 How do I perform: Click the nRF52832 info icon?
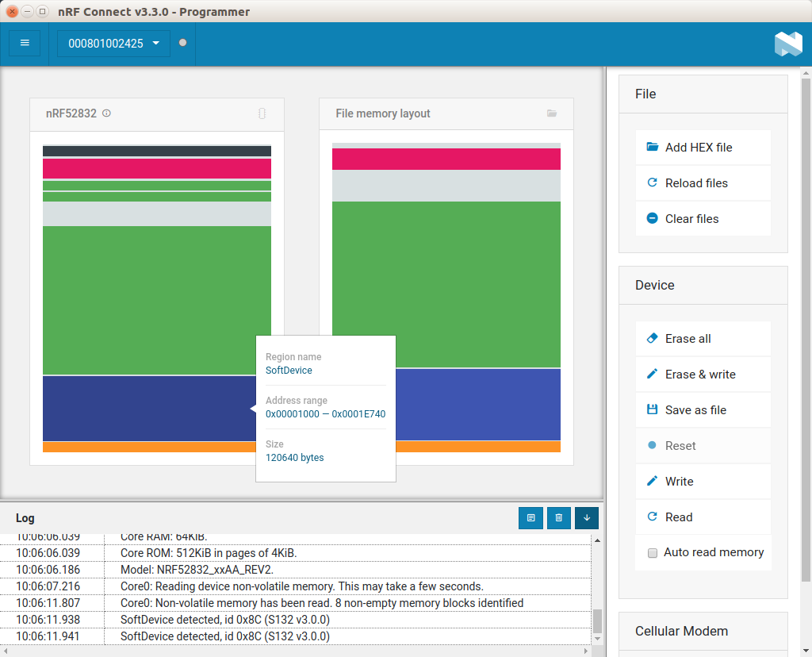point(107,113)
